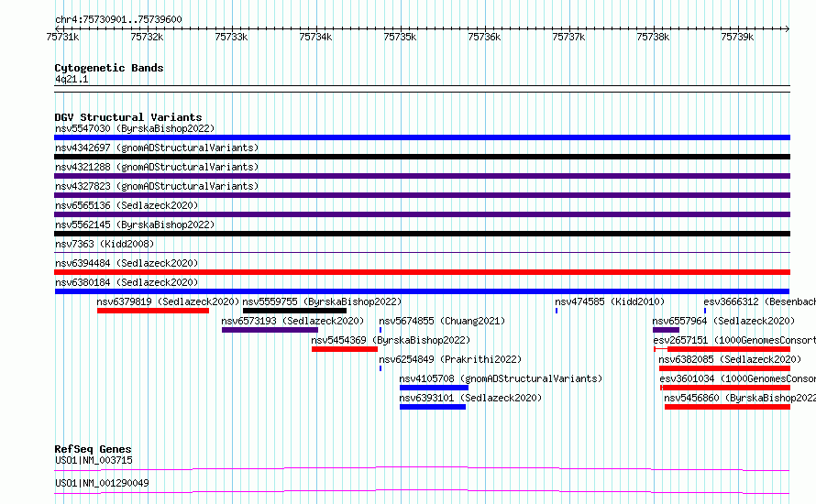Viewport: 816px width, 504px height.
Task: Click the nsv7363 (Kidd2008) label
Action: click(x=105, y=244)
